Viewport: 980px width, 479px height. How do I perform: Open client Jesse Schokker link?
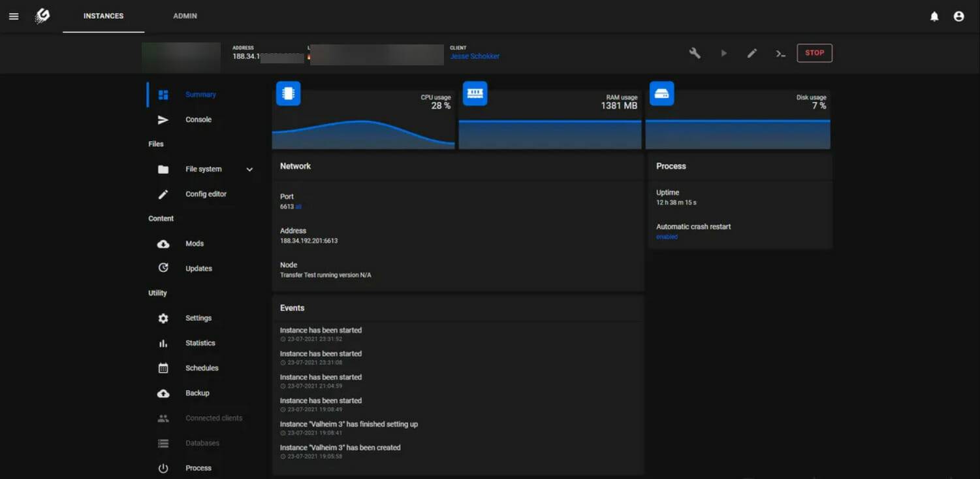(475, 56)
